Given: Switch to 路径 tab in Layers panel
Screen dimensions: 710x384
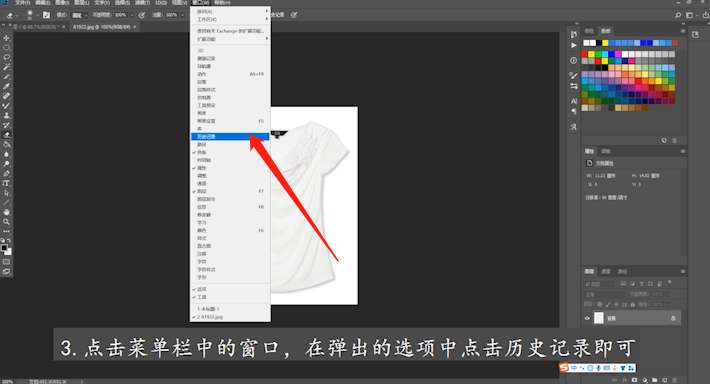Looking at the screenshot, I should (x=623, y=271).
